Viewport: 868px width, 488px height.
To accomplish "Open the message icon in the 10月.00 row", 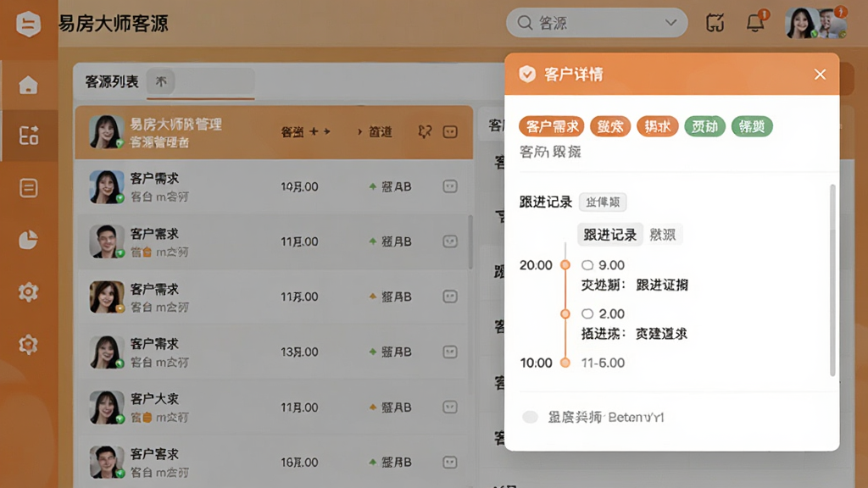I will tap(450, 186).
